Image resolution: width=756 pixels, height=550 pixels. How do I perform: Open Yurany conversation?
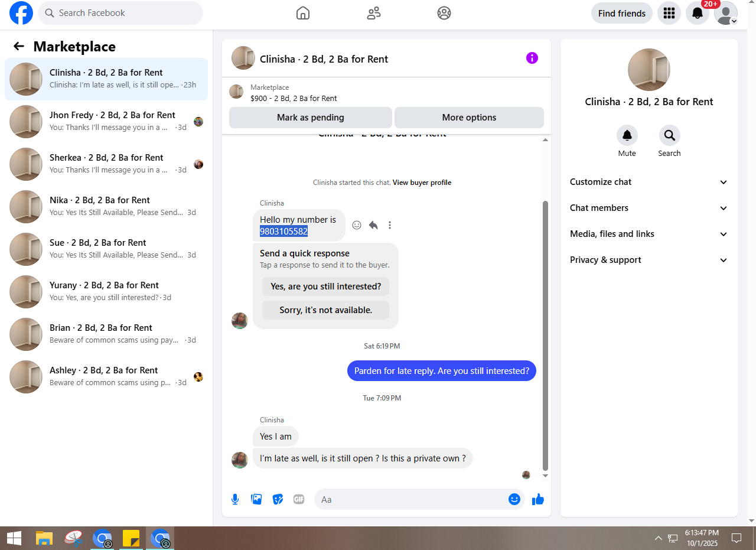106,292
